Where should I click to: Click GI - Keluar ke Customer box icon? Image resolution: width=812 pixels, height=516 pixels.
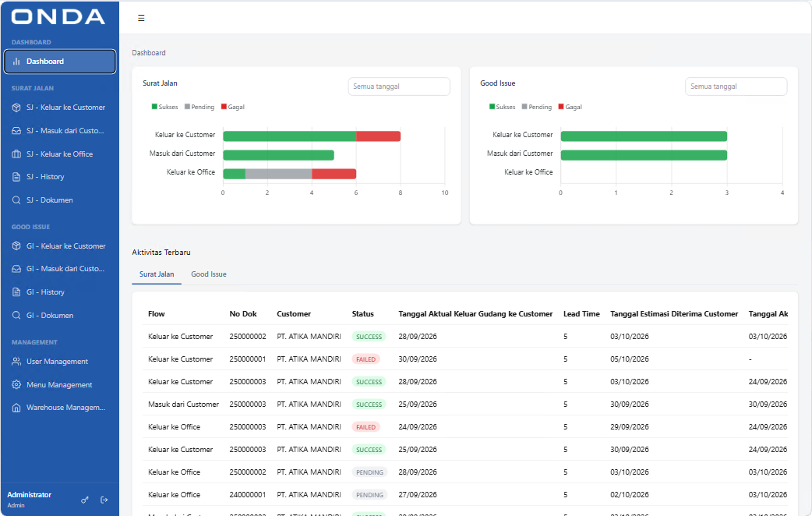(x=16, y=246)
